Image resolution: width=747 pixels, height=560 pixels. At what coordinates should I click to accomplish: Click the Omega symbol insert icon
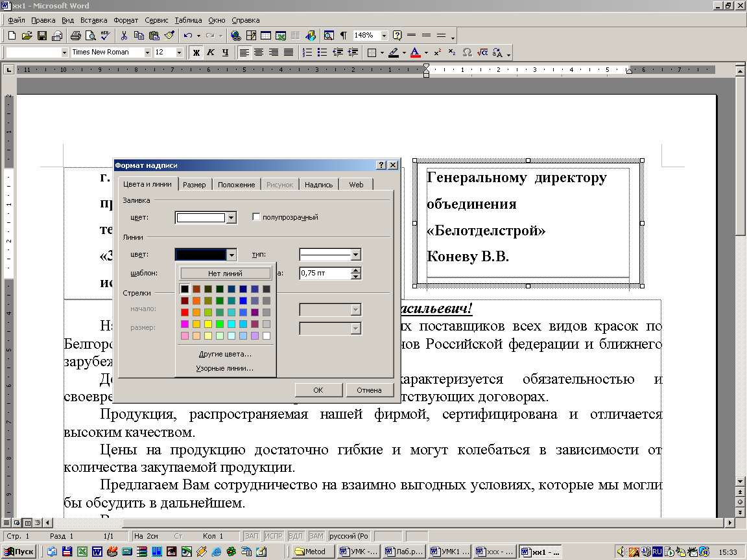point(467,52)
